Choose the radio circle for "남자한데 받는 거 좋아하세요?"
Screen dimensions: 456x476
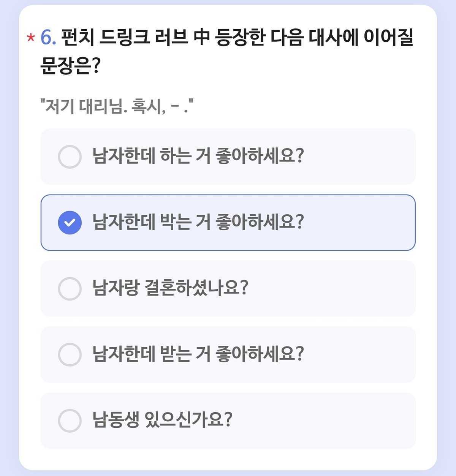click(x=70, y=354)
